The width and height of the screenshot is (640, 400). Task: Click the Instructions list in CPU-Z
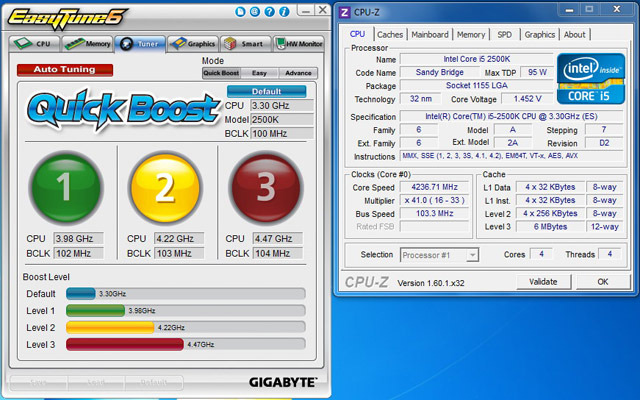511,156
